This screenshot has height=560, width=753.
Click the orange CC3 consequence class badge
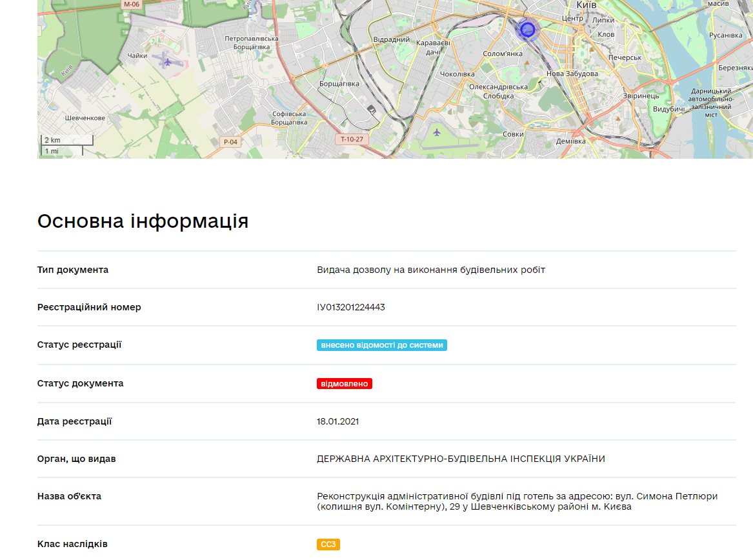coord(328,545)
